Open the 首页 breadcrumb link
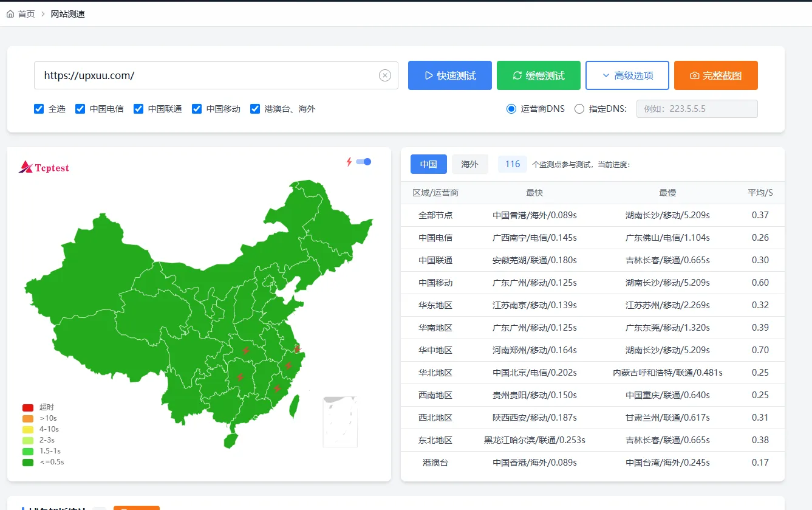 (27, 13)
